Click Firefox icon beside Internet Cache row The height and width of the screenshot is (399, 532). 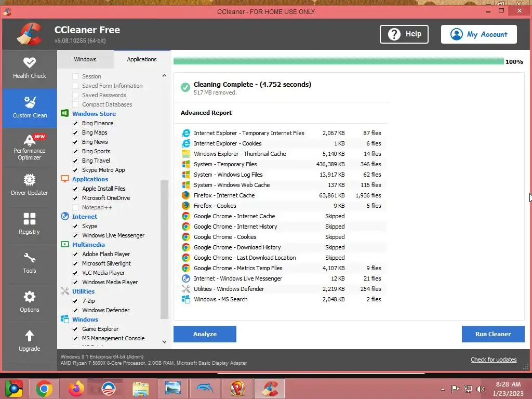185,195
